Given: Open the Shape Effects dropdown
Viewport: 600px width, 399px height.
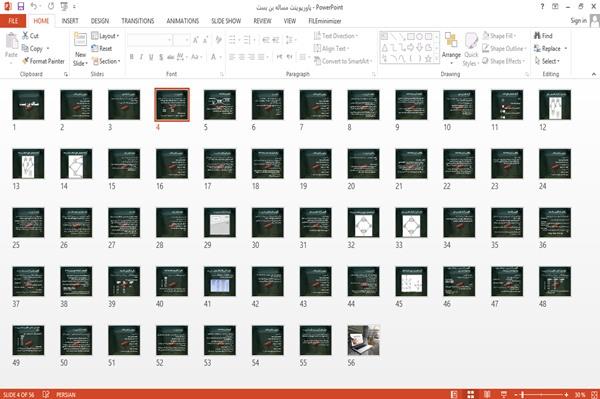Looking at the screenshot, I should [x=503, y=61].
